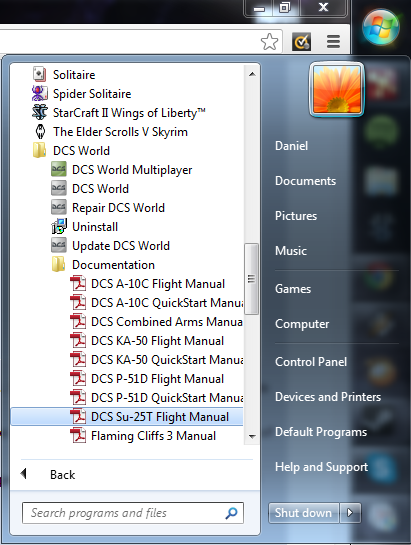
Task: Open Help and Support
Action: click(321, 467)
